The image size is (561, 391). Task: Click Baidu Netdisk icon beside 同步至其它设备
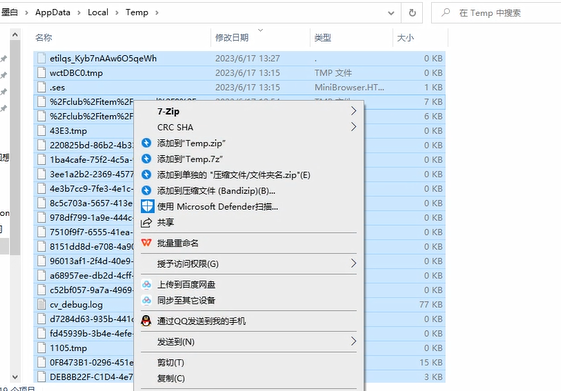146,300
